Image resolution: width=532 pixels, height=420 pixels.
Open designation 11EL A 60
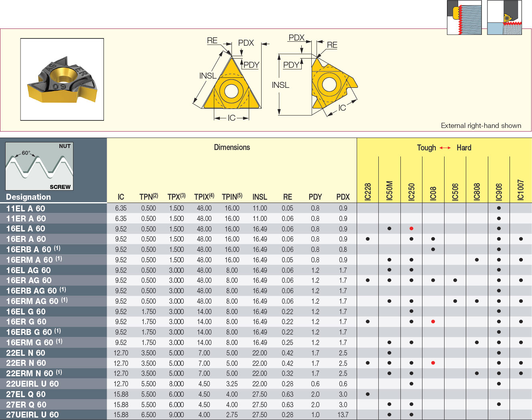(x=26, y=208)
